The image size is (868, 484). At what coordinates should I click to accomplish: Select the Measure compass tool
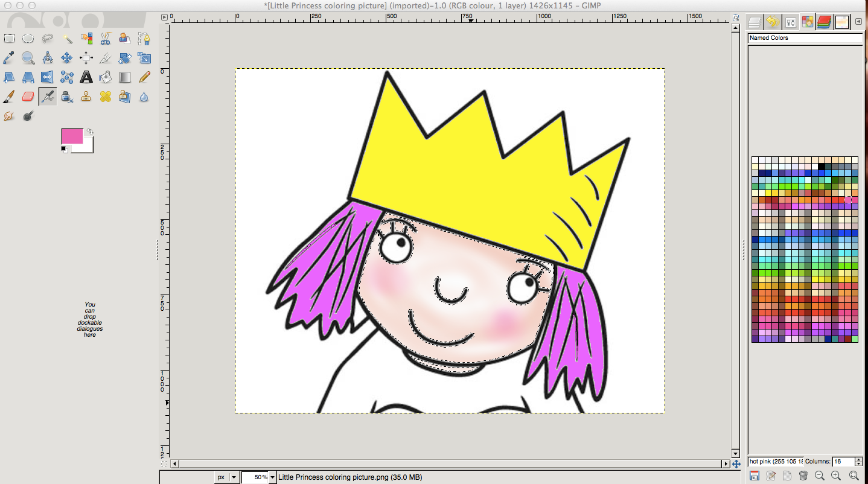[x=48, y=58]
